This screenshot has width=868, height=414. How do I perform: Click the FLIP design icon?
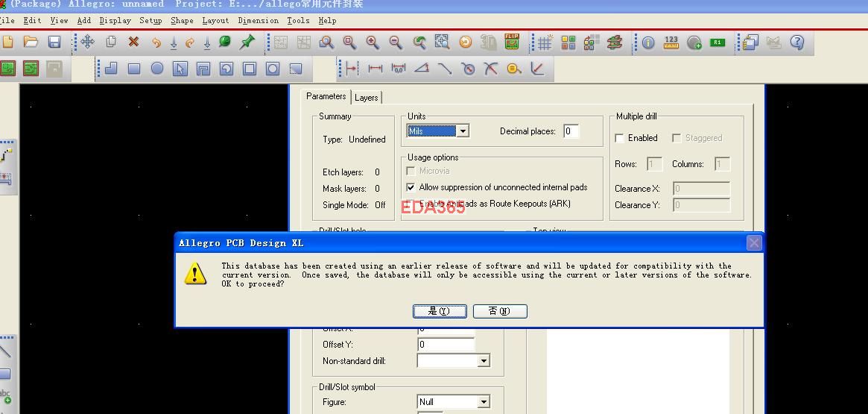(x=512, y=42)
